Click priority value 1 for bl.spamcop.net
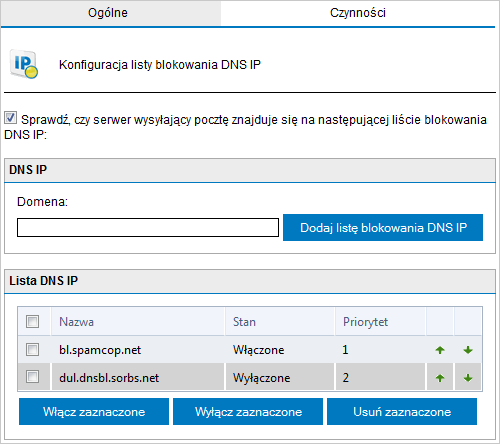Viewport: 500px width, 444px height. click(380, 350)
